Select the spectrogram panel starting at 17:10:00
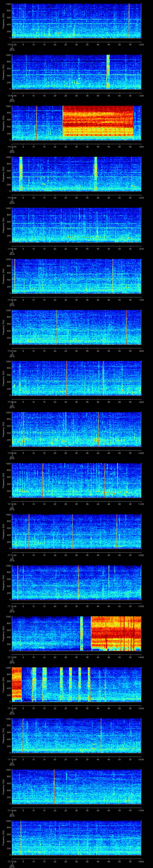 (76, 481)
